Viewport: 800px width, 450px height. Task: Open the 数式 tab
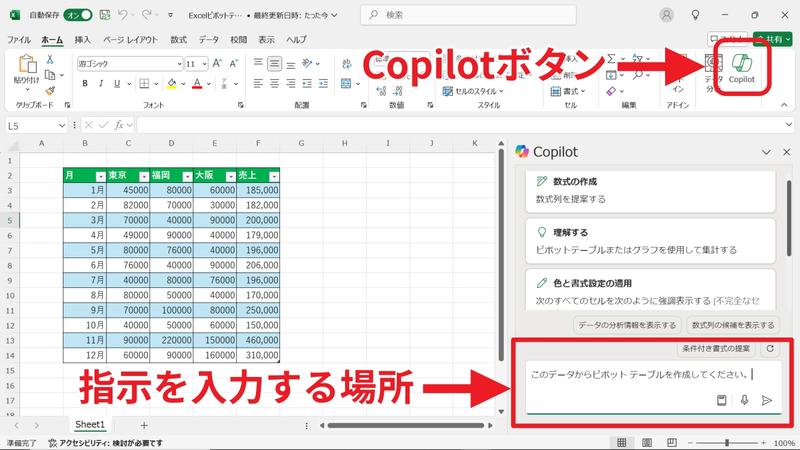(x=178, y=39)
